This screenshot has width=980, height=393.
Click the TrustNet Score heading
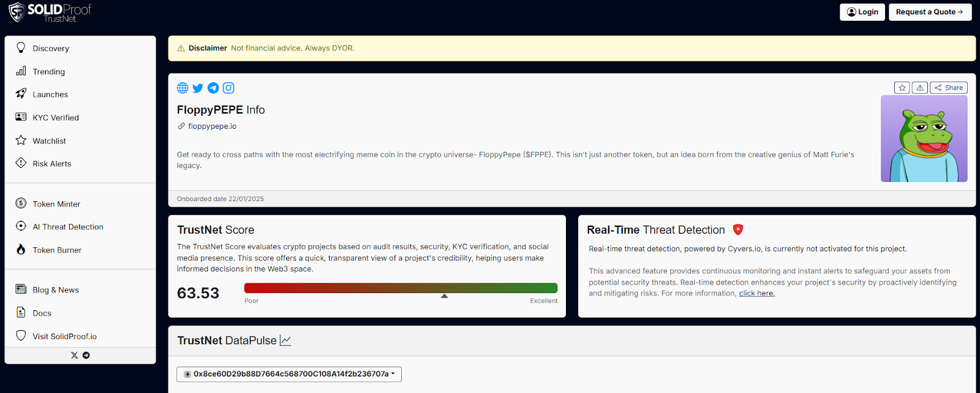click(216, 230)
